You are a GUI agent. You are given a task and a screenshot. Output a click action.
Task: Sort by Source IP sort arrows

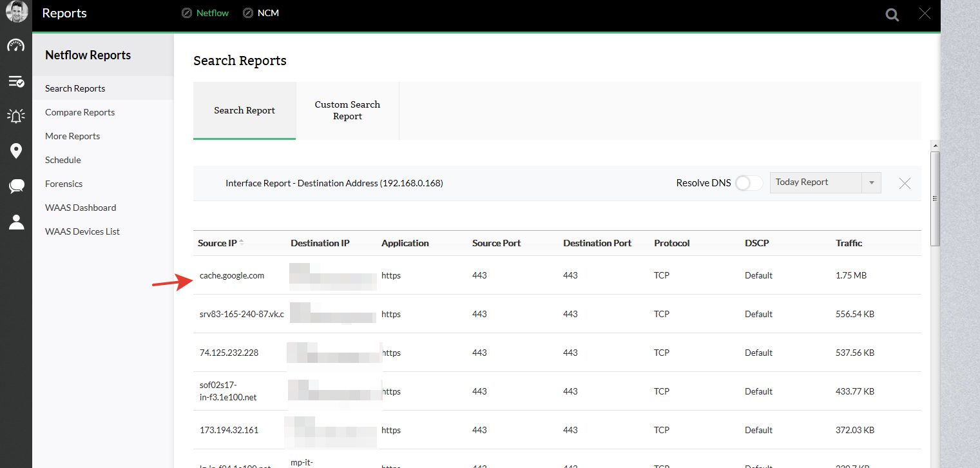coord(242,243)
